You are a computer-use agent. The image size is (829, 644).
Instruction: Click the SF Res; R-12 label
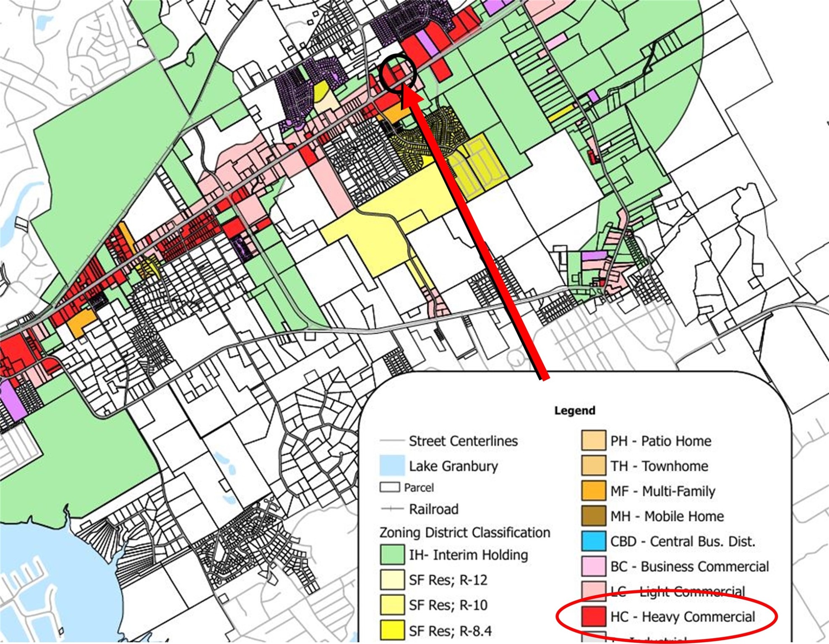(448, 580)
